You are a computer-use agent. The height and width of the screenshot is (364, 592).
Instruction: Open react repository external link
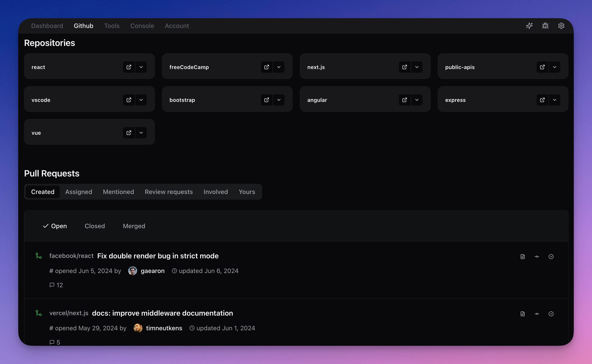[129, 67]
